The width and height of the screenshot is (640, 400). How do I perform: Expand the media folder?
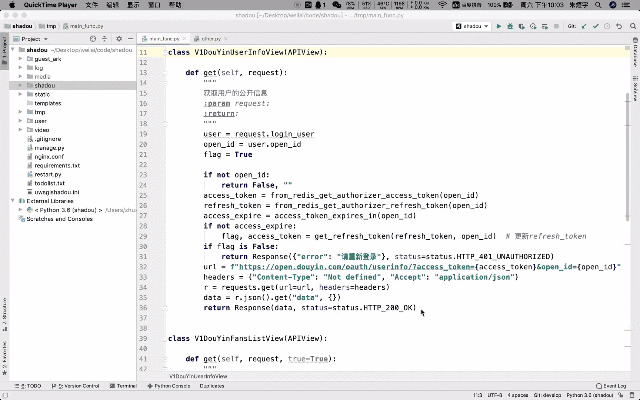pyautogui.click(x=20, y=76)
